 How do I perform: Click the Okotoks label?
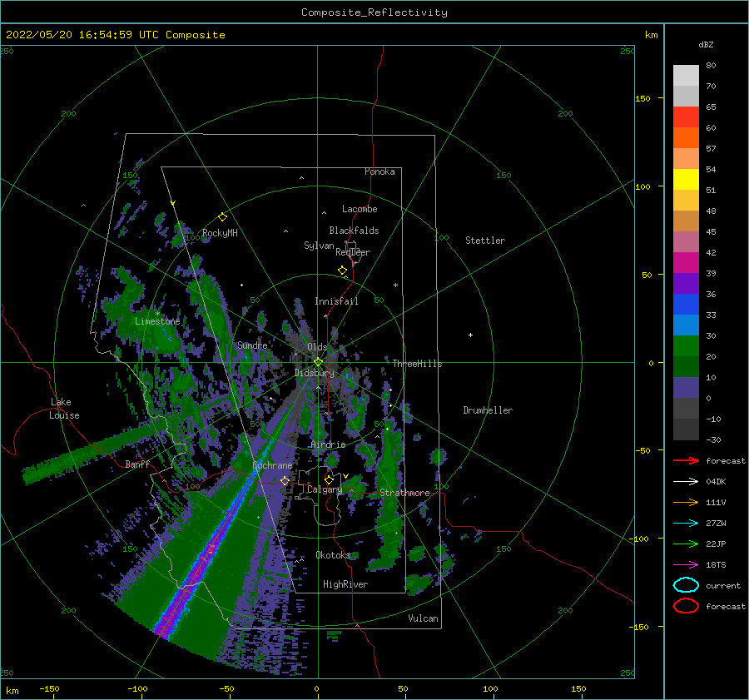[x=333, y=555]
